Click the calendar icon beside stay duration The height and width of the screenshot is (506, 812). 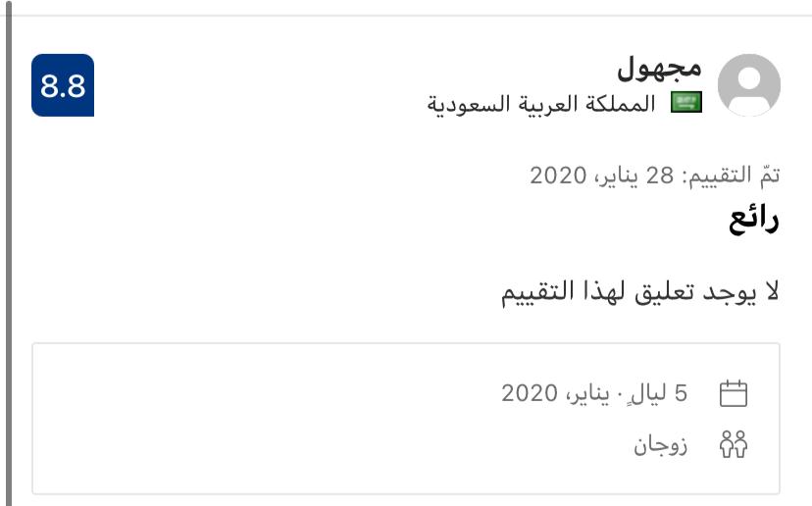(x=734, y=394)
